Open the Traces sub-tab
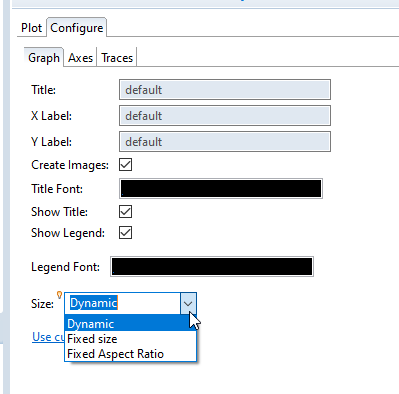 pos(117,58)
